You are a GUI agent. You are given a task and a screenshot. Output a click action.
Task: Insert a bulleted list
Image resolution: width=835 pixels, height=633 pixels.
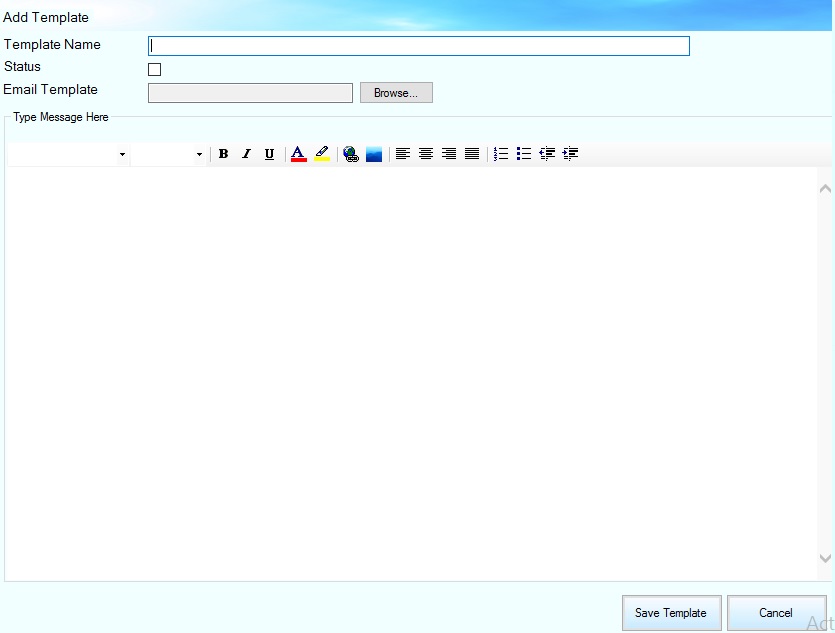click(x=524, y=154)
